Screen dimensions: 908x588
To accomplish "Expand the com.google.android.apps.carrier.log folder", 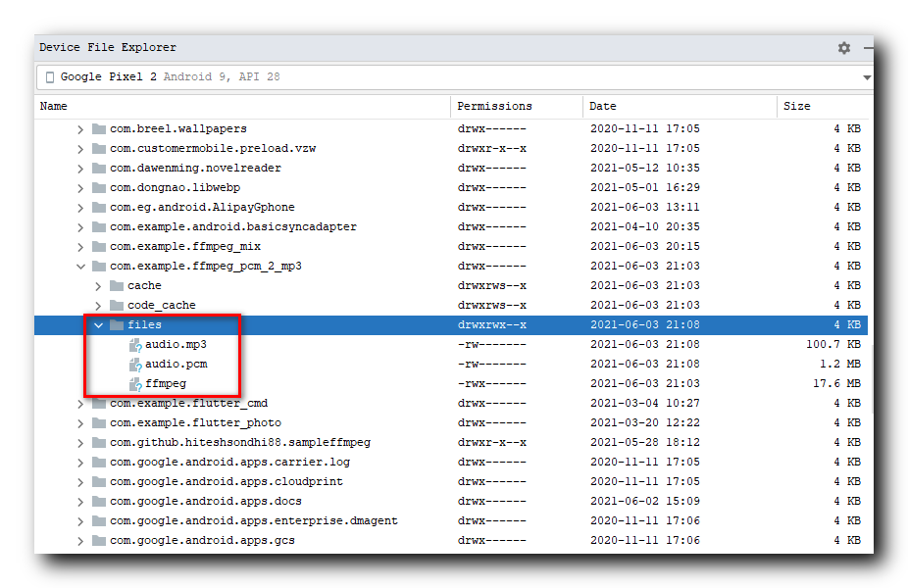I will (80, 463).
